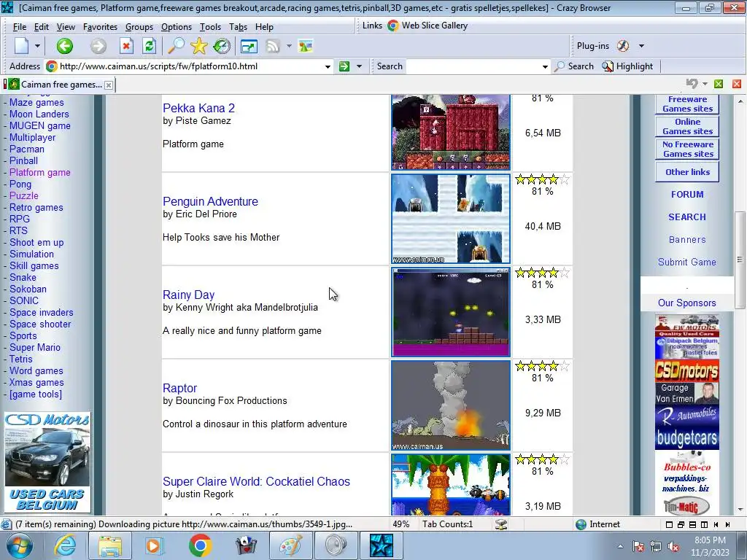
Task: Refresh the page using the green arrows icon
Action: [x=149, y=46]
